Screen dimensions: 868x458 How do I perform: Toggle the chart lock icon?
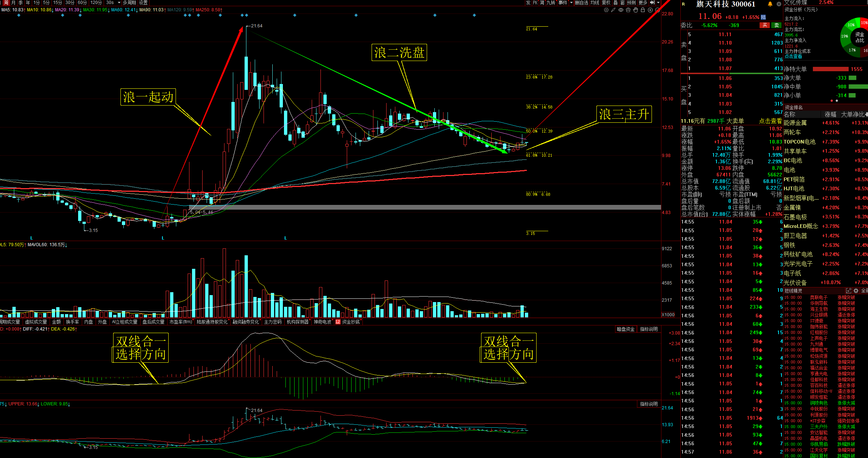pyautogui.click(x=643, y=10)
